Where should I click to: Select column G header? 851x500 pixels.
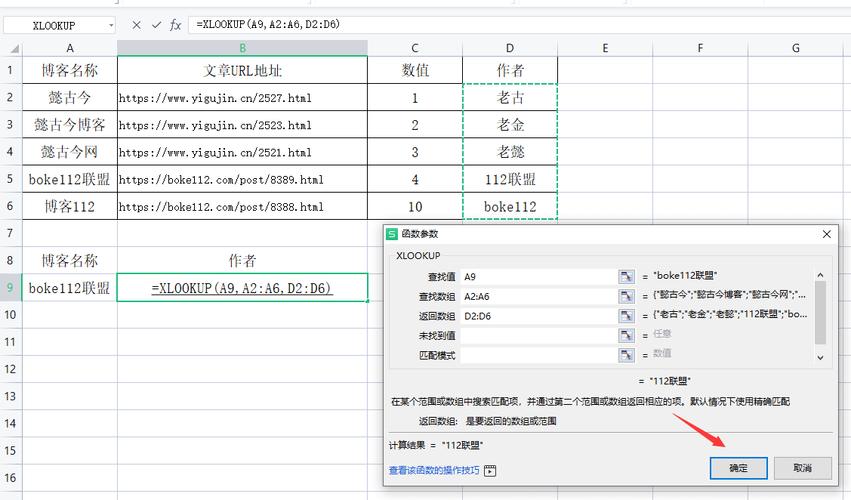coord(796,48)
